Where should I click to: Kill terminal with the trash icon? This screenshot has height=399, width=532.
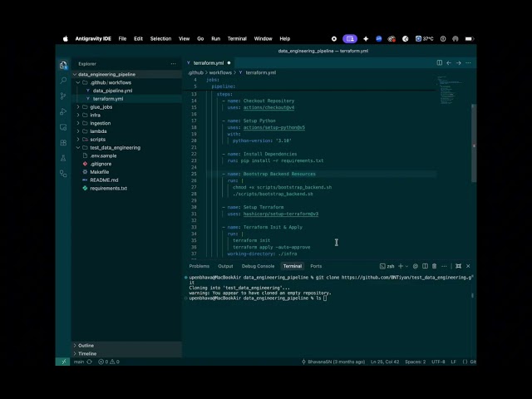coord(434,266)
